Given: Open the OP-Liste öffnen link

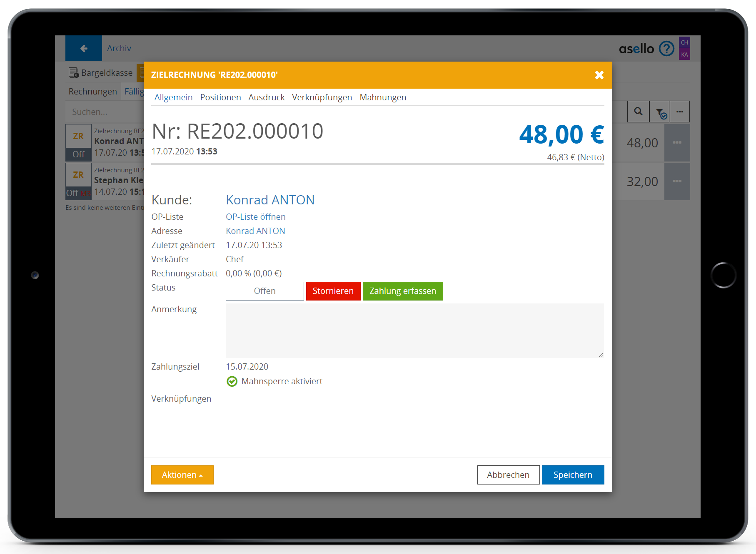Looking at the screenshot, I should (x=255, y=217).
